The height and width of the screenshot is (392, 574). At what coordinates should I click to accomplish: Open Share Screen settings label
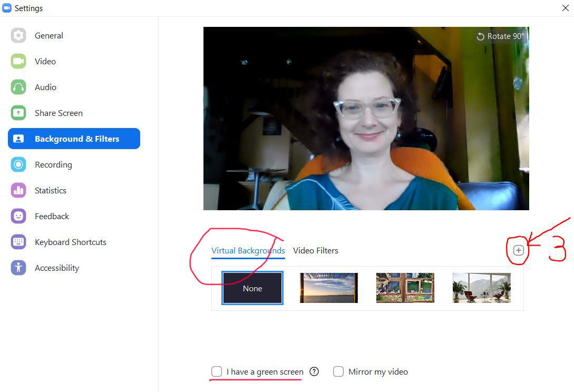(59, 113)
